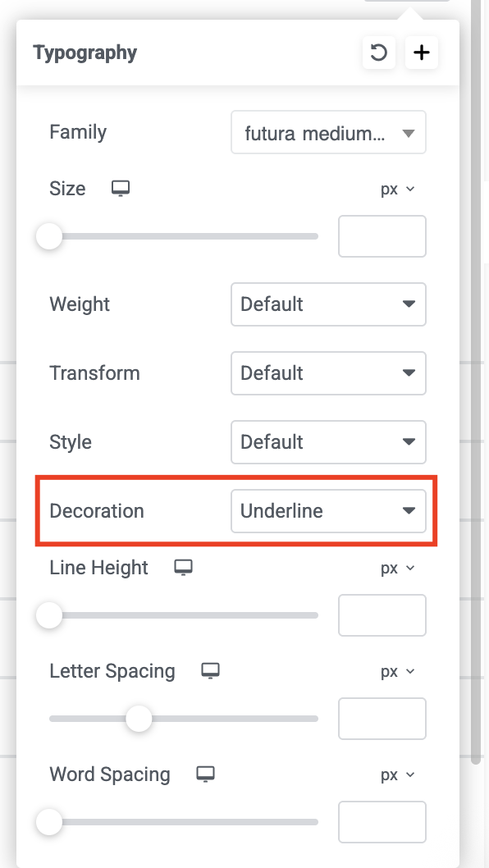Image resolution: width=489 pixels, height=868 pixels.
Task: Click the monitor icon next to Letter Spacing
Action: [210, 670]
